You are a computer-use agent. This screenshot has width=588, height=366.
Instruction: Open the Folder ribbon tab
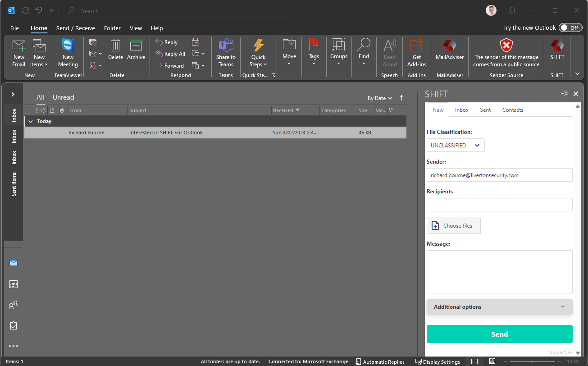(112, 28)
